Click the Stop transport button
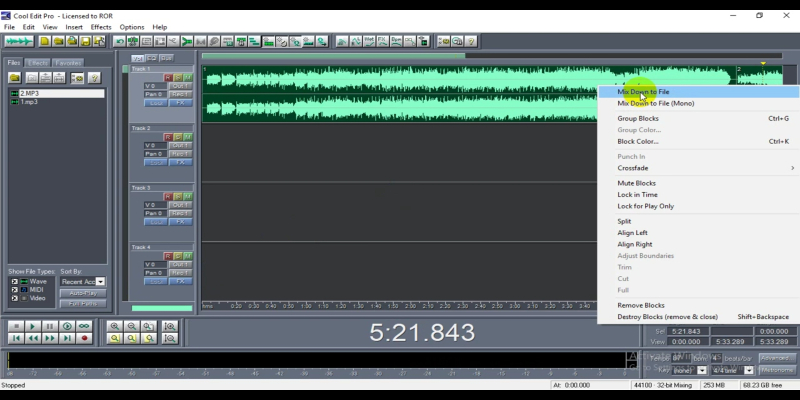Viewport: 800px width, 400px height. coord(16,326)
